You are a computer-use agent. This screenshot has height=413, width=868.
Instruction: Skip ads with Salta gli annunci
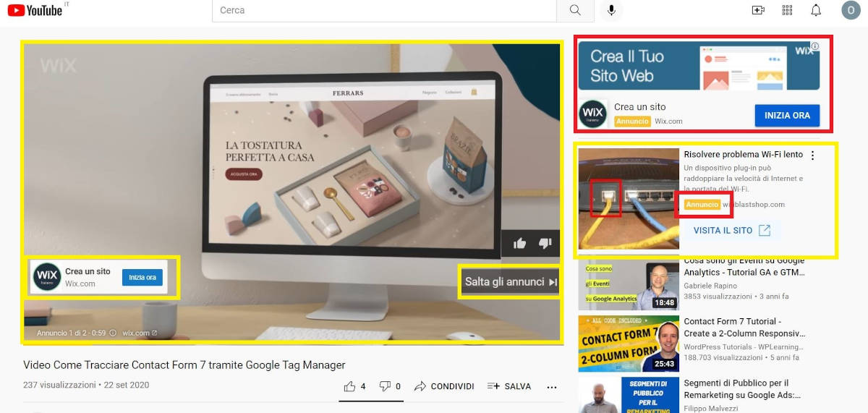tap(510, 281)
